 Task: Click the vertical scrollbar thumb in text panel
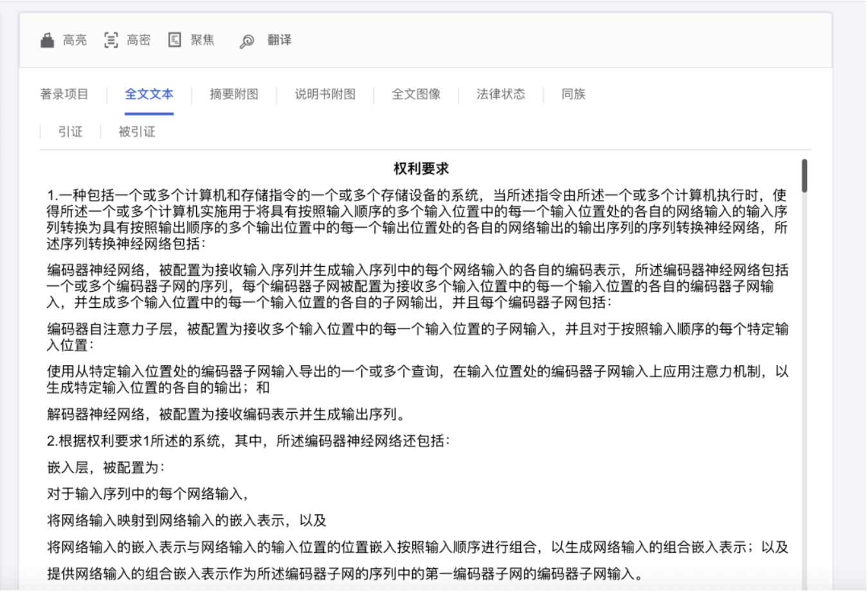[x=804, y=175]
